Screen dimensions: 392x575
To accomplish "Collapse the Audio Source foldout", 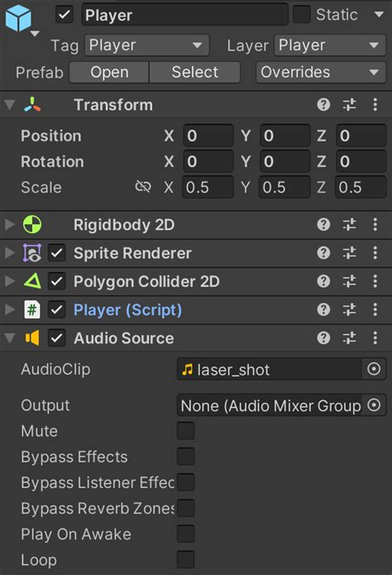I will coord(10,338).
